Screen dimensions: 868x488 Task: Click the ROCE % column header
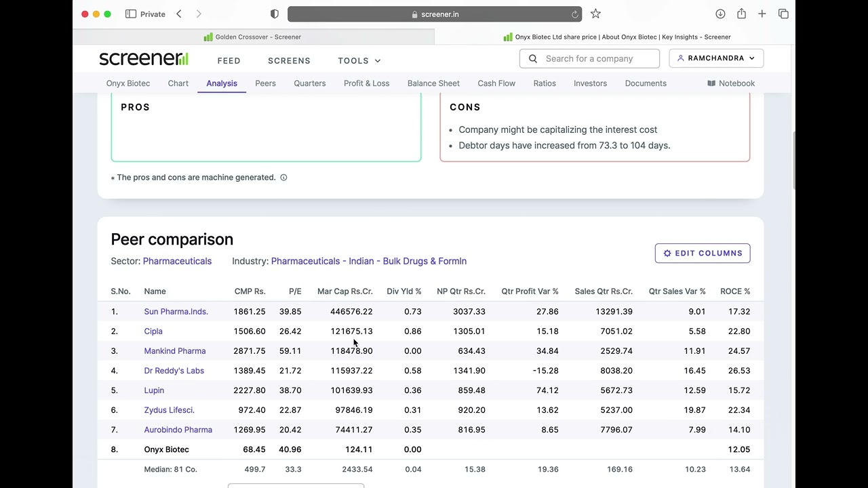point(735,291)
